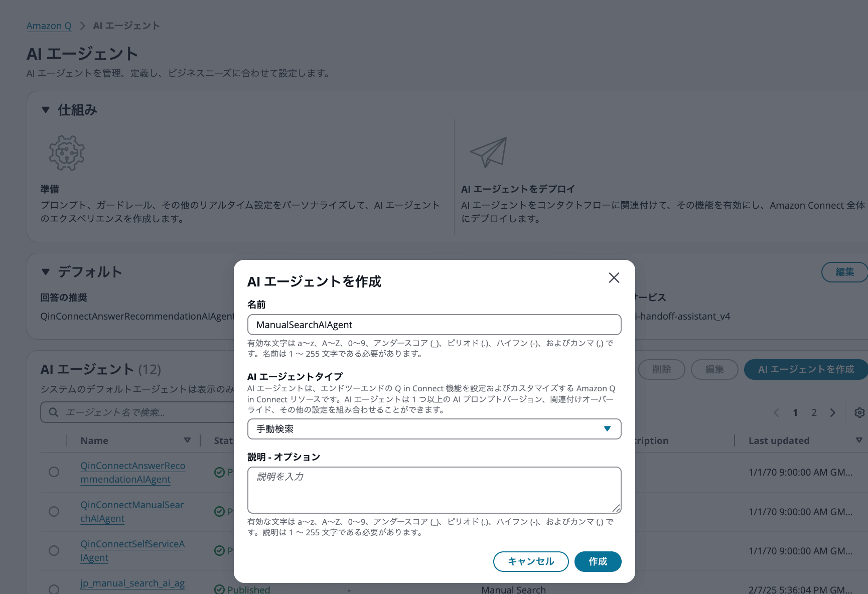Select radio for QinConnectSelfServiceAIAgent row
This screenshot has width=868, height=594.
coord(54,550)
